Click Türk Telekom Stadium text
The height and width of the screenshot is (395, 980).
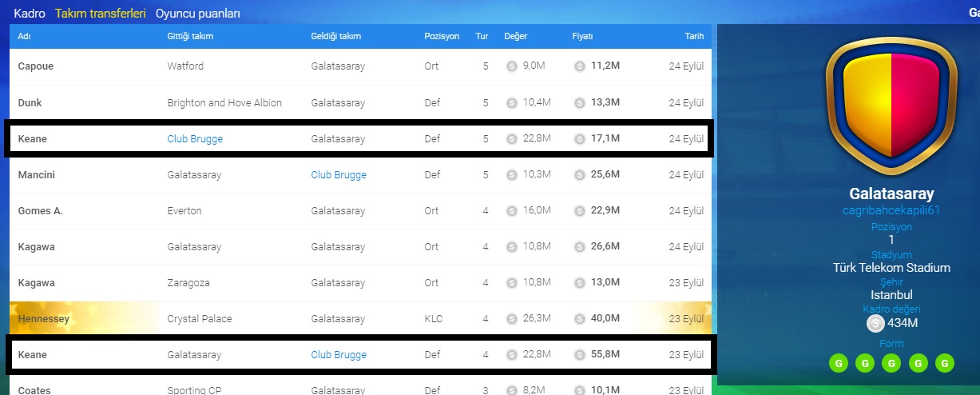point(891,268)
